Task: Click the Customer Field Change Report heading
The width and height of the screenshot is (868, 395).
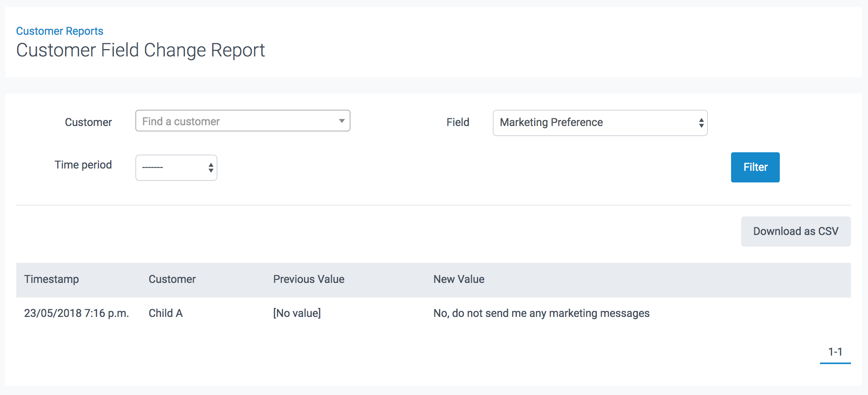Action: [x=140, y=49]
